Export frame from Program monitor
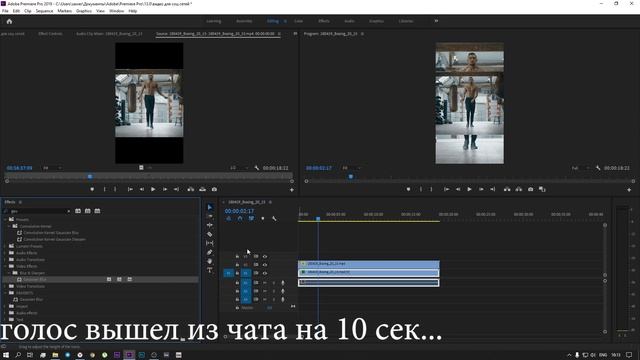Image resolution: width=640 pixels, height=360 pixels. (530, 189)
